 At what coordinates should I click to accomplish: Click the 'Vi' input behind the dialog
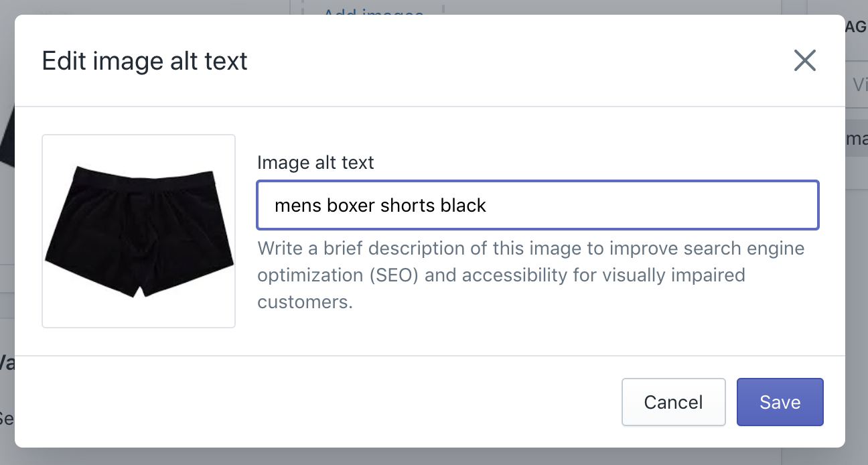pos(857,85)
